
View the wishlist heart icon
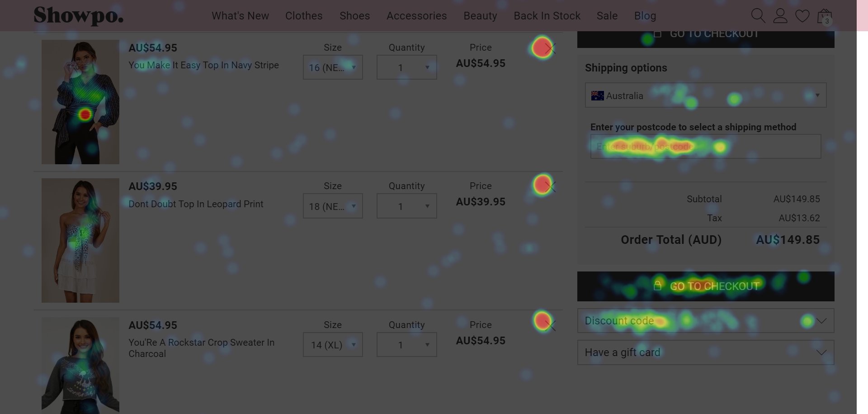pyautogui.click(x=802, y=15)
